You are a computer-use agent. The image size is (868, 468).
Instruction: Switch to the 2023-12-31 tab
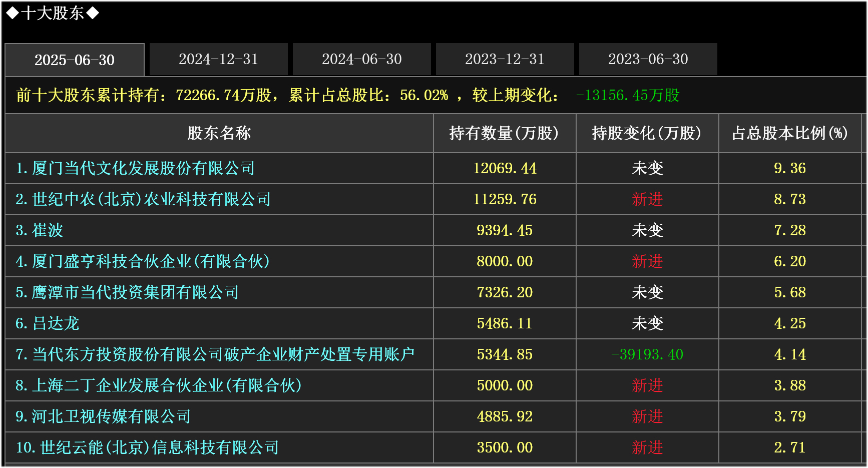tap(505, 59)
